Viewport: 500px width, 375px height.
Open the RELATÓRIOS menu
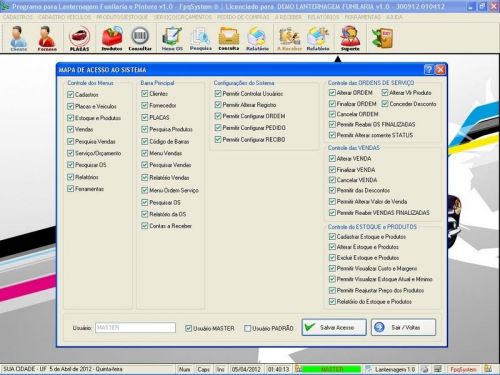323,17
